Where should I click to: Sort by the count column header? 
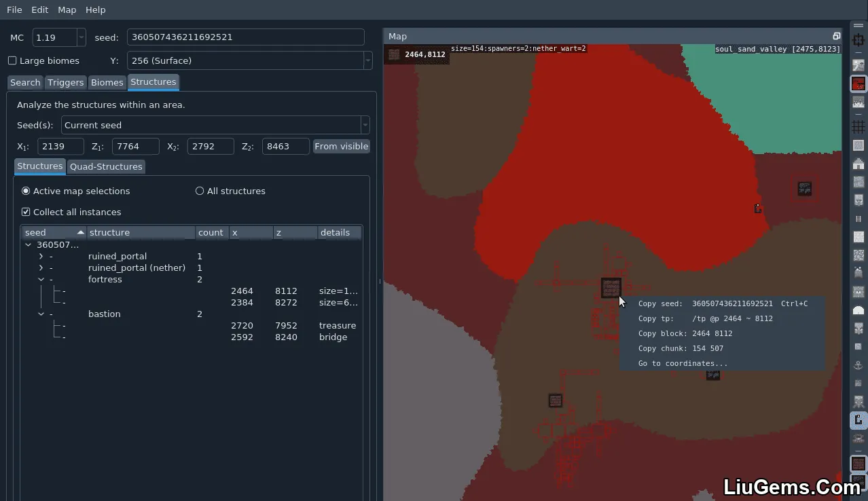coord(212,232)
